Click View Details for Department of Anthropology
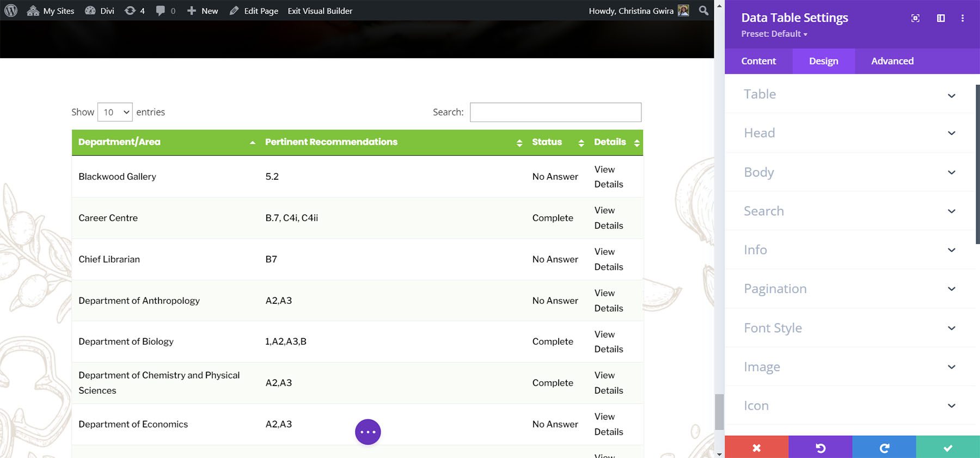This screenshot has width=980, height=458. (609, 301)
